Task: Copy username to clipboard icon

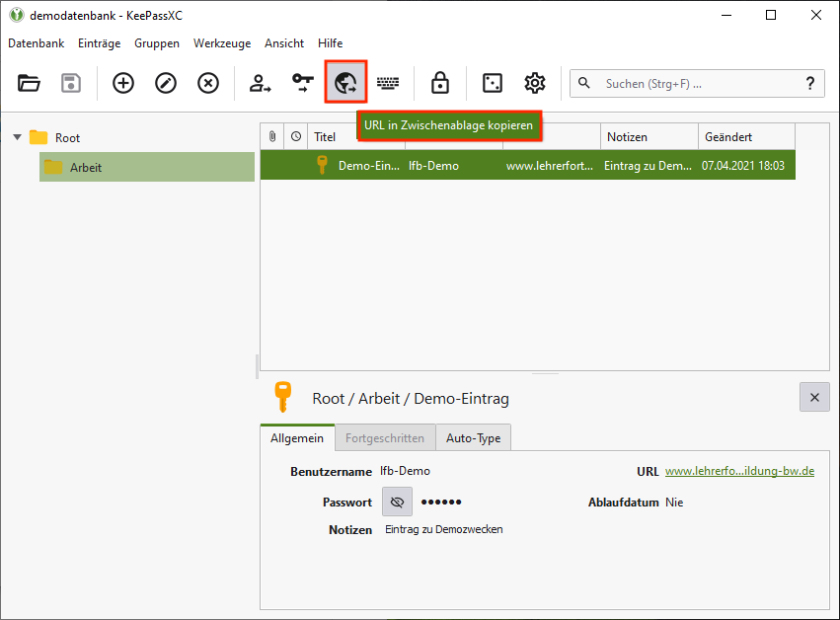Action: click(261, 83)
